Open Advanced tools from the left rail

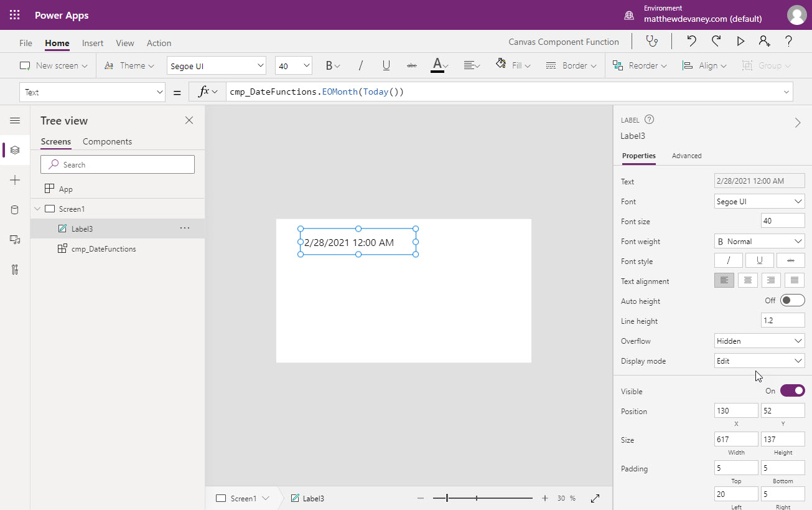click(16, 269)
